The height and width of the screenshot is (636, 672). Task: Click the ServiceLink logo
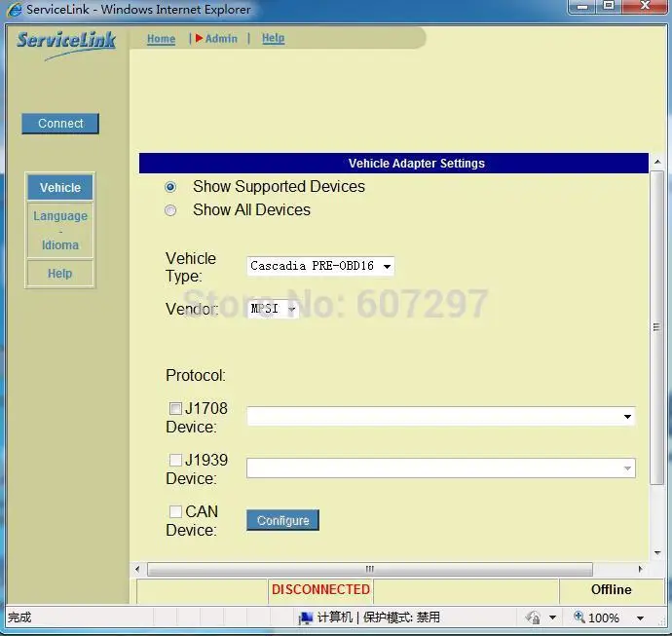tap(66, 45)
